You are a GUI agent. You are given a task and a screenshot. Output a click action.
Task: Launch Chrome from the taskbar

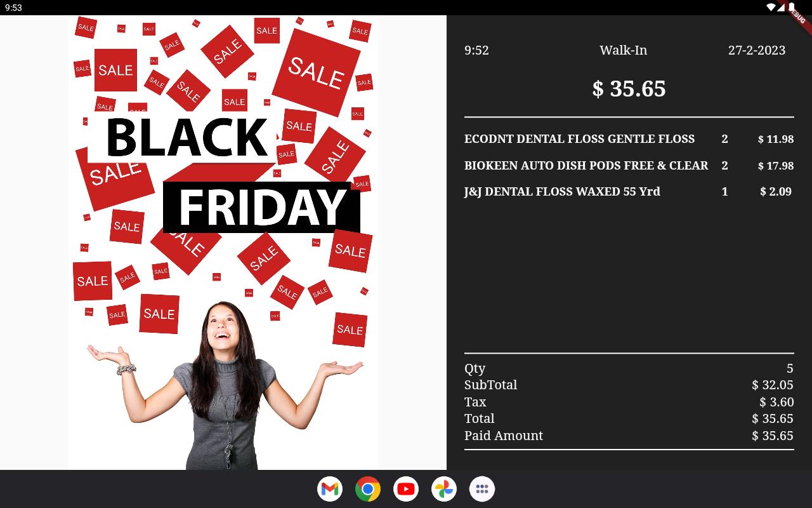coord(368,489)
